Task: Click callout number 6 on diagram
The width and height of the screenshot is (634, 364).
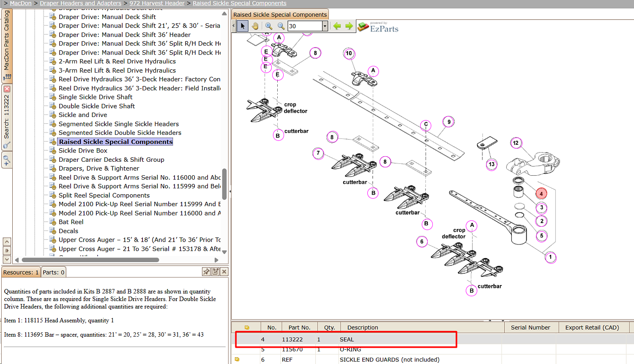Action: (x=422, y=242)
